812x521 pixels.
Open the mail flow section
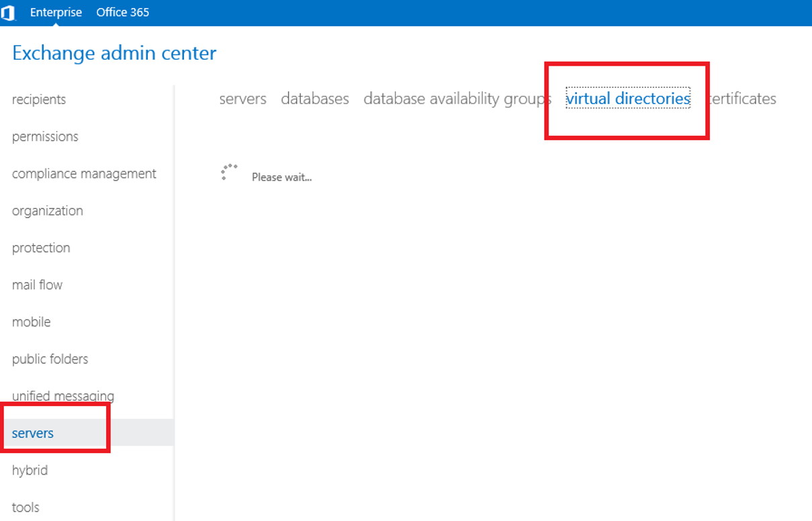tap(37, 285)
